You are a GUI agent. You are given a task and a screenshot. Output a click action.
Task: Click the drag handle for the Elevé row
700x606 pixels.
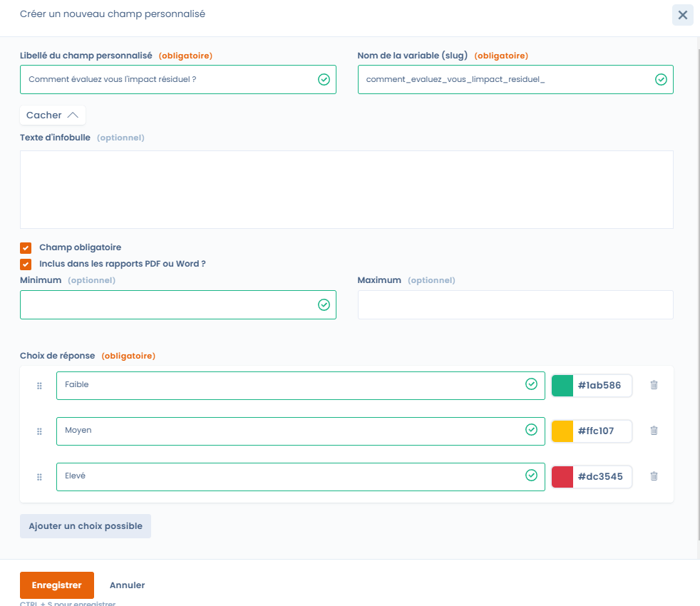pos(40,477)
